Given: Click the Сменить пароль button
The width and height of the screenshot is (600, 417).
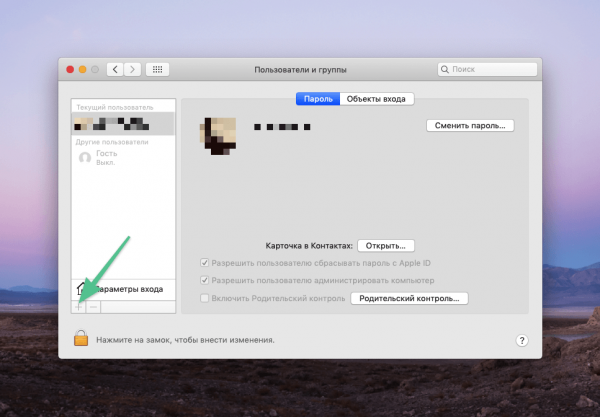Looking at the screenshot, I should tap(470, 125).
